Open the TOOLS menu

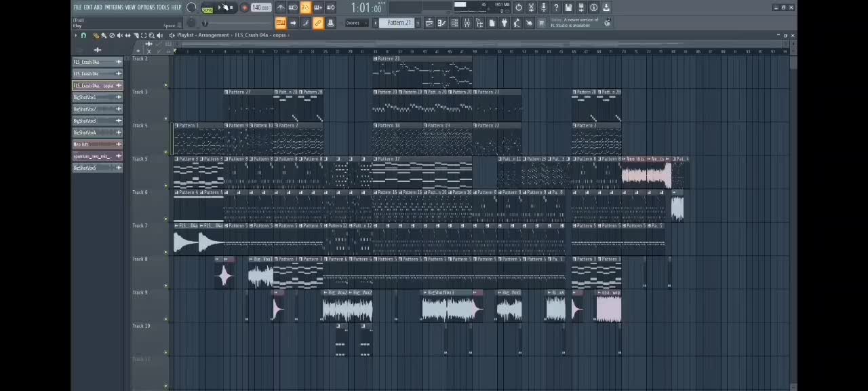tap(163, 7)
